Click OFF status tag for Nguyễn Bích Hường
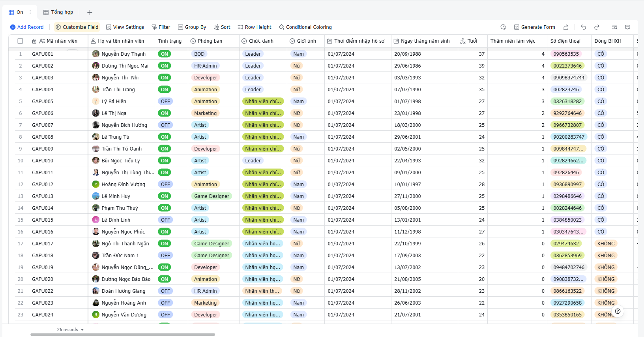 [165, 125]
